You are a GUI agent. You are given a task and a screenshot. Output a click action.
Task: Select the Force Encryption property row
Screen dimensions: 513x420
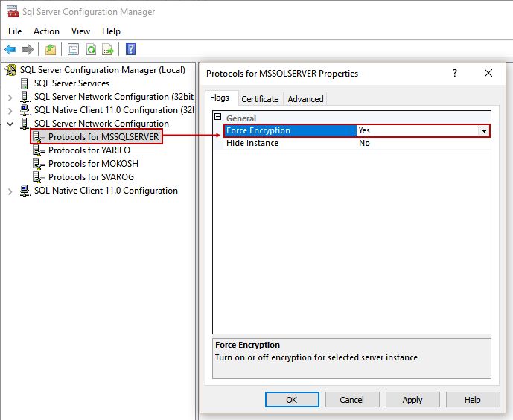(357, 130)
